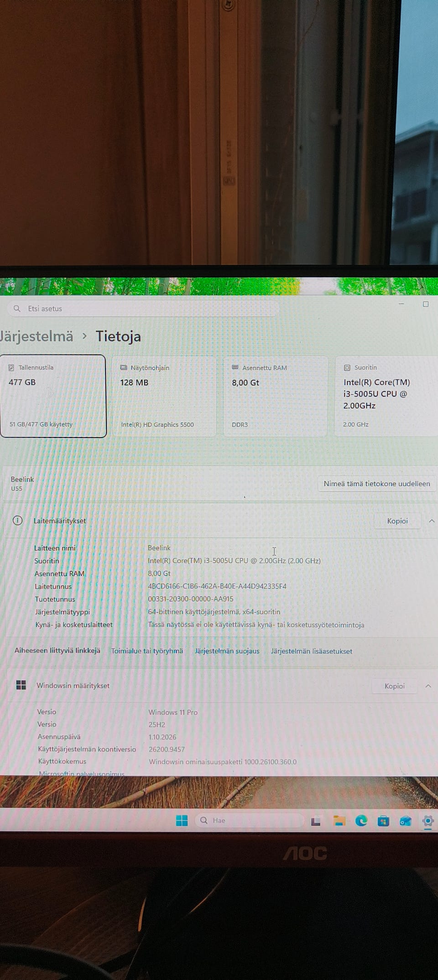Collapse the Windowsin määritykset section chevron
The width and height of the screenshot is (438, 980).
428,686
